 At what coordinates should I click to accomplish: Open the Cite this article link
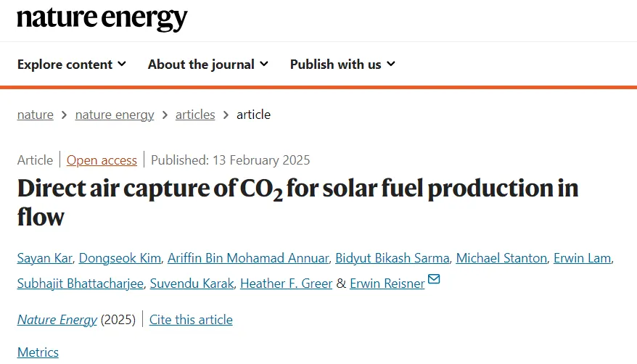point(191,320)
